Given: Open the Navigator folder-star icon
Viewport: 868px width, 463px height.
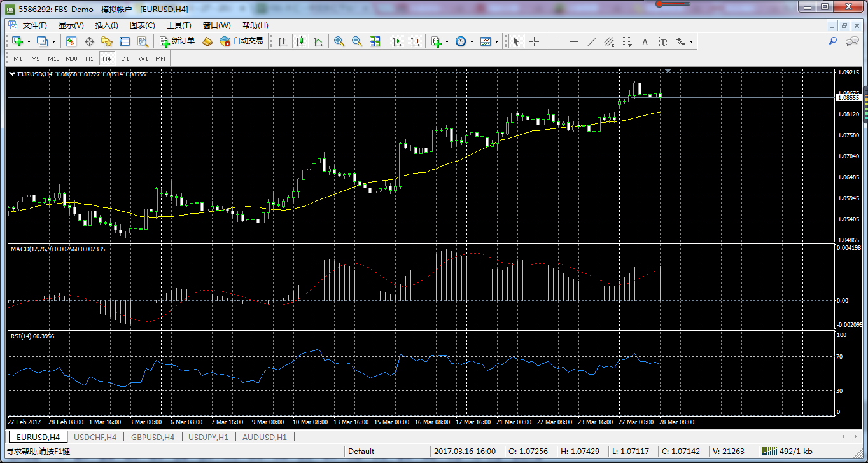Looking at the screenshot, I should click(107, 41).
